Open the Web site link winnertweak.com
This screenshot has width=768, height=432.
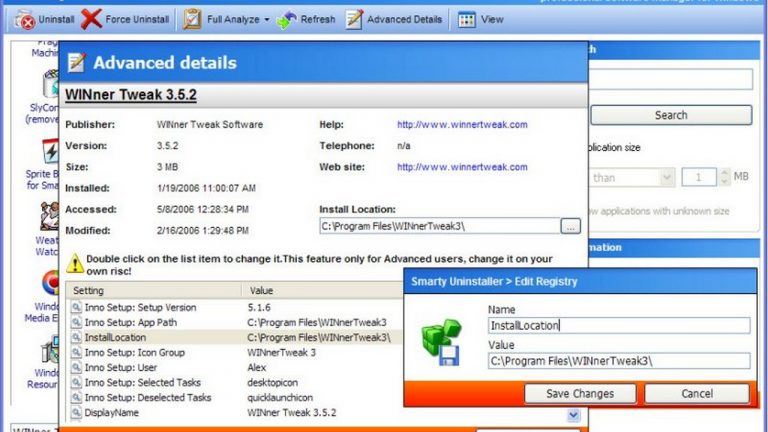[x=462, y=167]
